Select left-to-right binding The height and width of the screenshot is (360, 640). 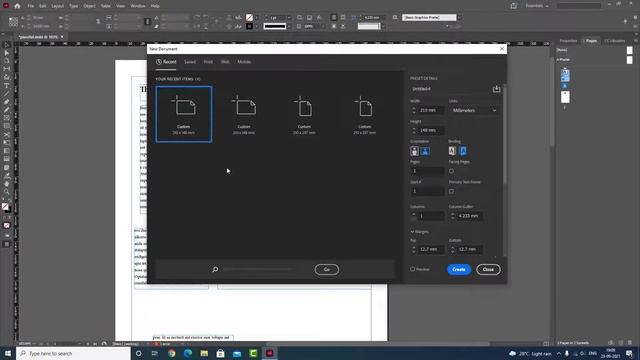point(452,151)
